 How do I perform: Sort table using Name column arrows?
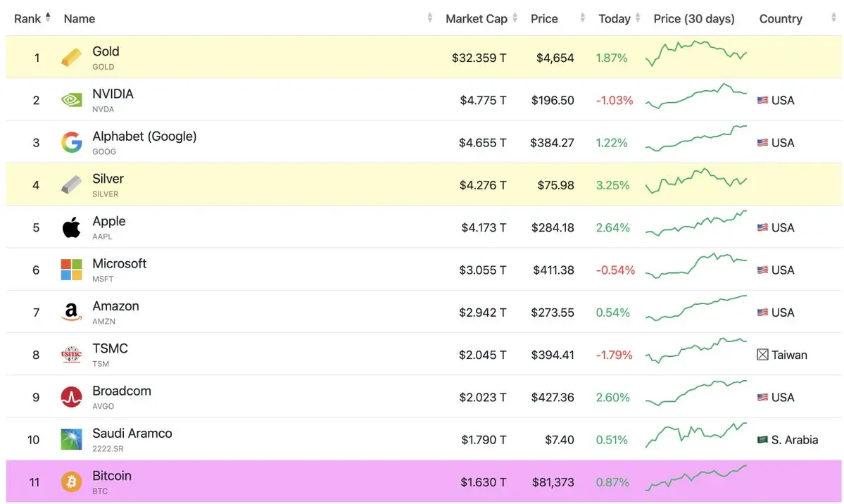(x=429, y=18)
